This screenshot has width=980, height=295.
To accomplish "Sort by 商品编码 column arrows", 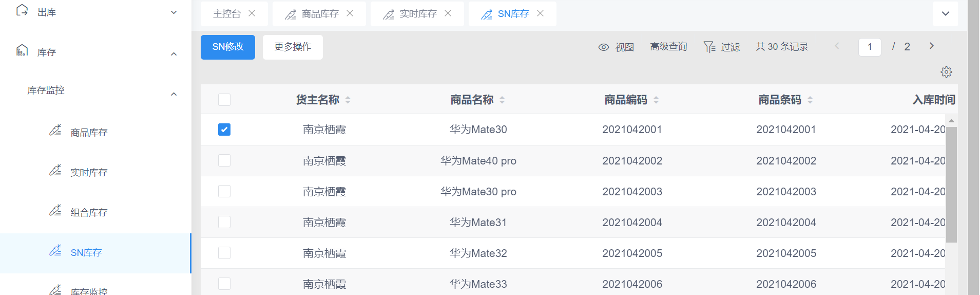I will coord(656,100).
